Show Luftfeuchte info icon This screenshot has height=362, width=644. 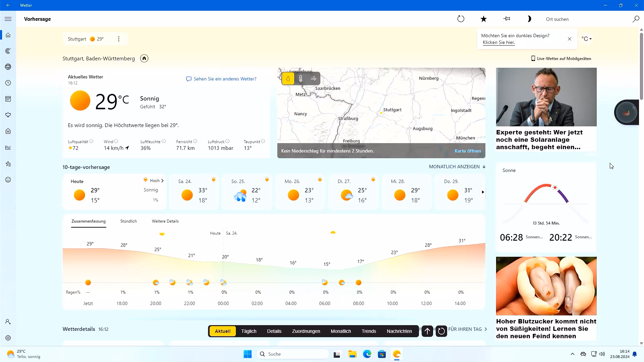(x=164, y=141)
